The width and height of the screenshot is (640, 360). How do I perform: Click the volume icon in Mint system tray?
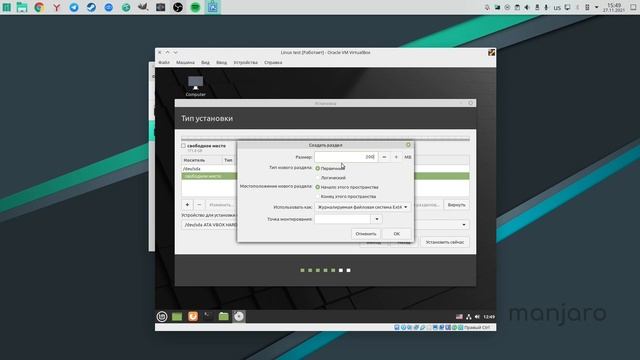477,317
